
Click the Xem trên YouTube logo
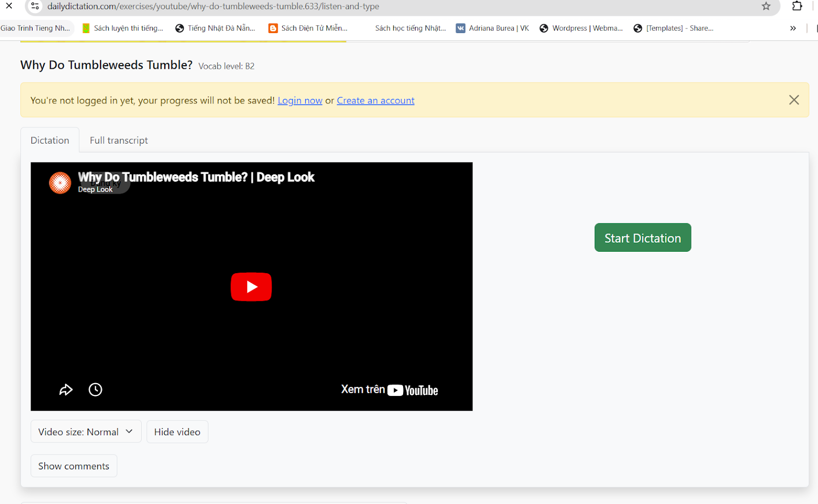coord(390,390)
